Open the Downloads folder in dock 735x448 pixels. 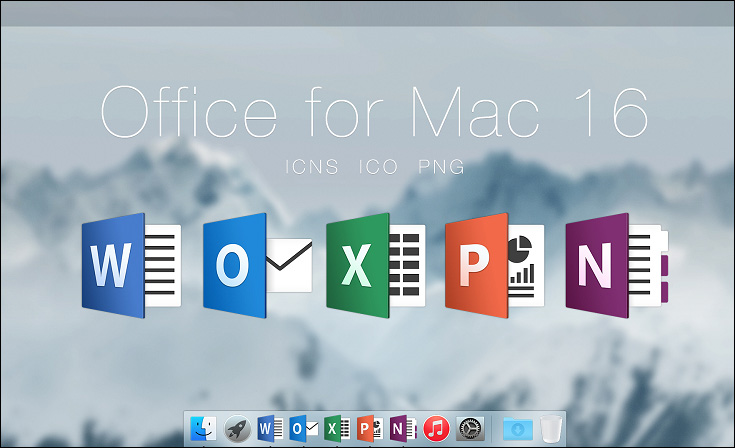click(x=518, y=429)
